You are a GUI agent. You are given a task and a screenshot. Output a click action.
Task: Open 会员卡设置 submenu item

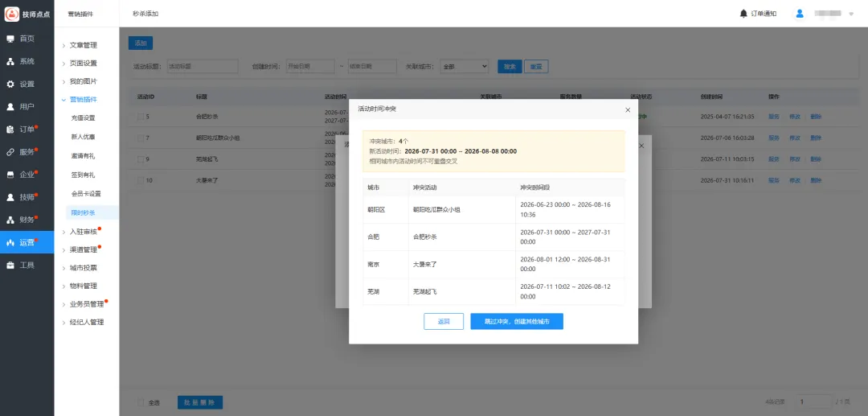[x=86, y=194]
